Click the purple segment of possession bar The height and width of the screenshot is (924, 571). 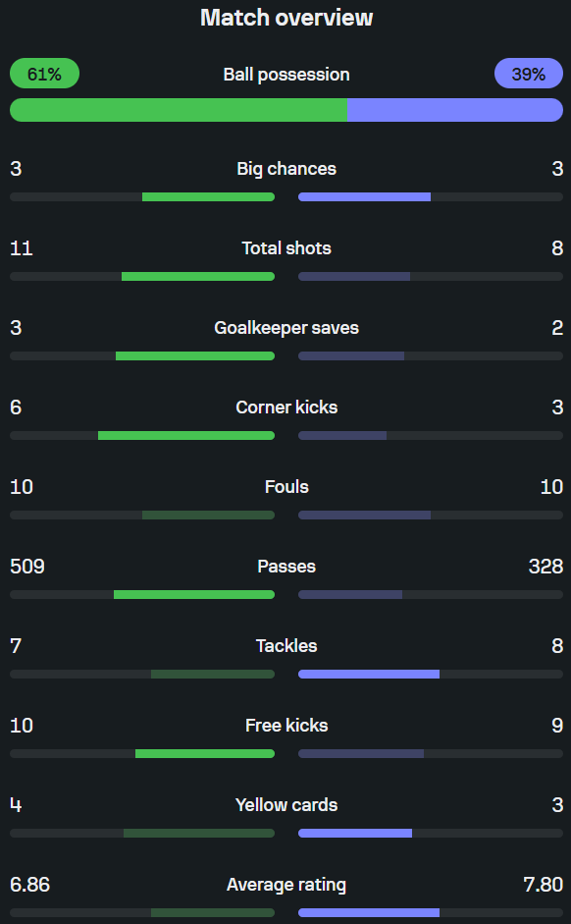pos(455,110)
